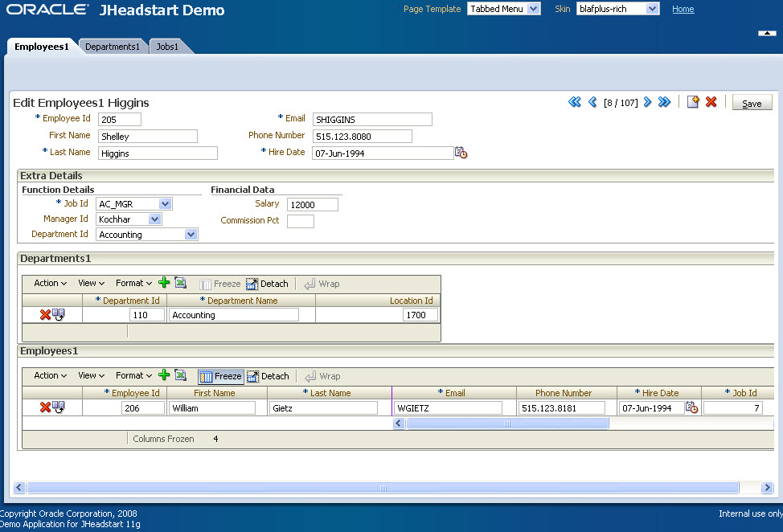Screen dimensions: 783x532
Task: Delete the Accounting department row
Action: pyautogui.click(x=45, y=315)
